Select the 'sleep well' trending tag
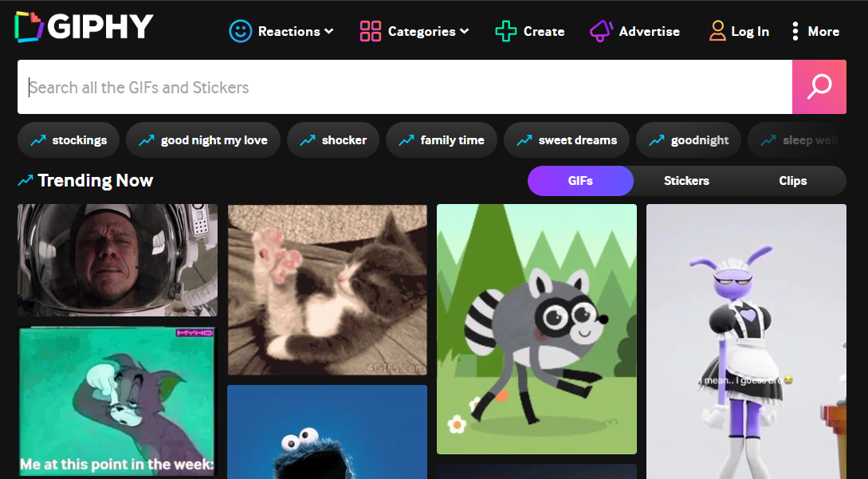 tap(797, 140)
